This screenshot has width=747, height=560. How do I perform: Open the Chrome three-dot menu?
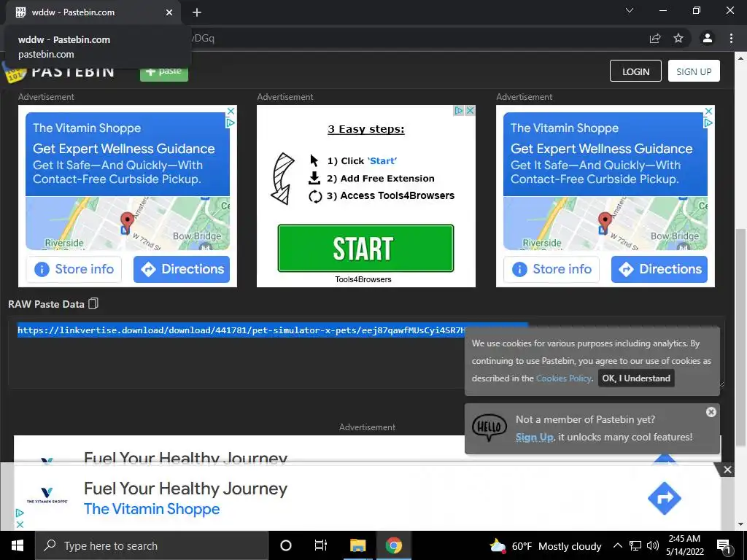731,38
